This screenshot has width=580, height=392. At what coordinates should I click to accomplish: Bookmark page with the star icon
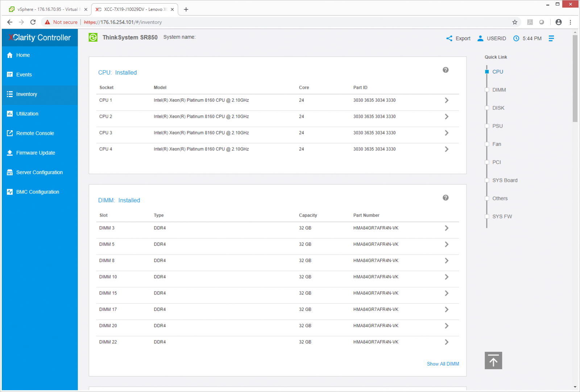coord(514,22)
